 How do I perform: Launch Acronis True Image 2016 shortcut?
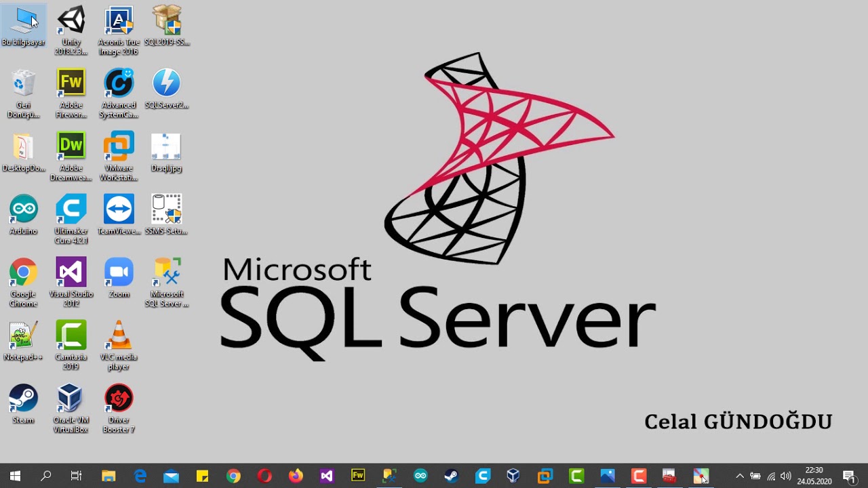[x=119, y=30]
